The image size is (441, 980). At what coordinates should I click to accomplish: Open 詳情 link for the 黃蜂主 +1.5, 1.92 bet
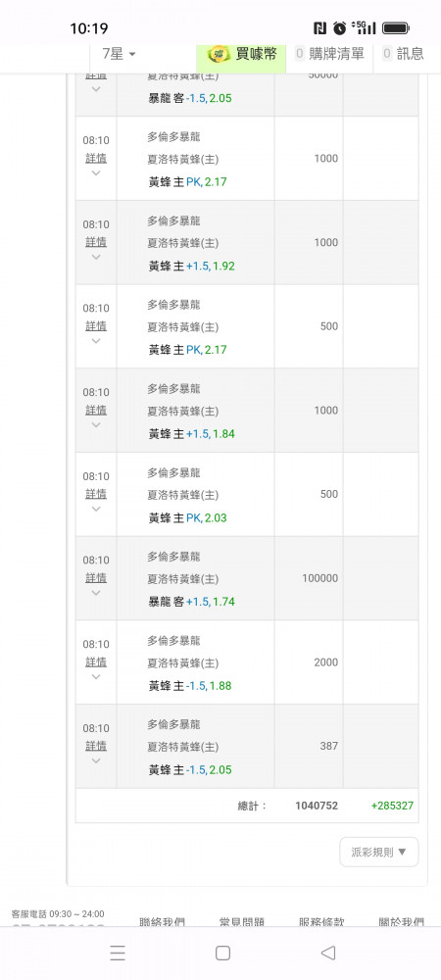click(x=96, y=241)
